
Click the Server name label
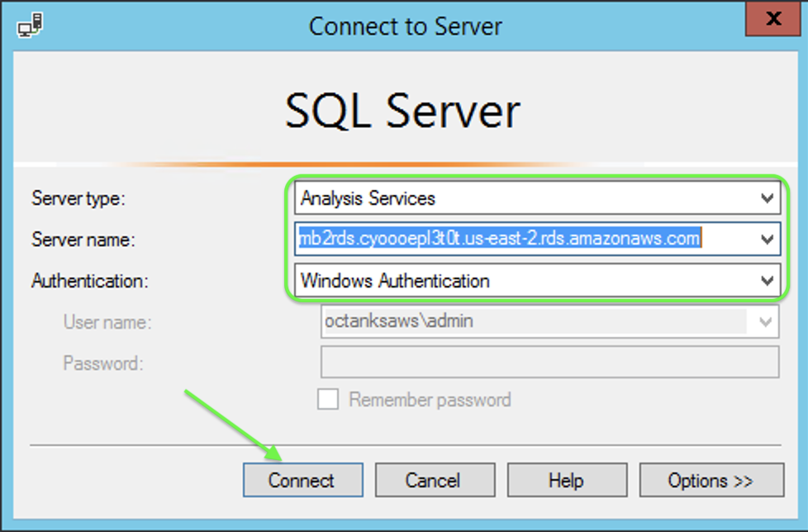83,240
